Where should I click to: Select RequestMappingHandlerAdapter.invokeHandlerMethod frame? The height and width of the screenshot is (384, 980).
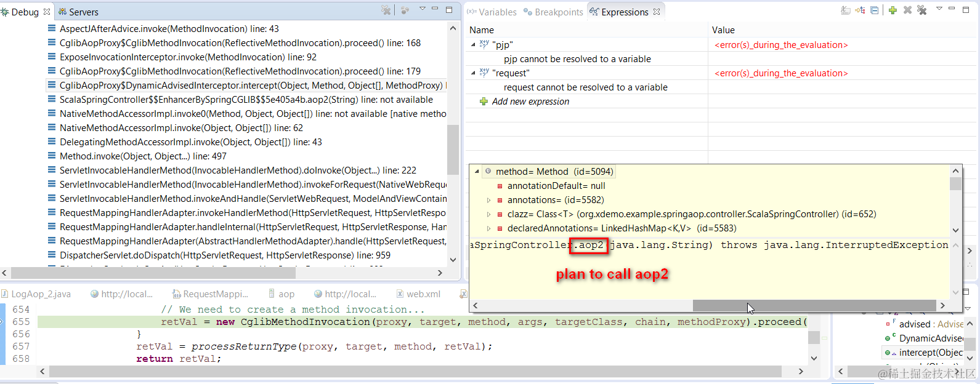click(246, 213)
